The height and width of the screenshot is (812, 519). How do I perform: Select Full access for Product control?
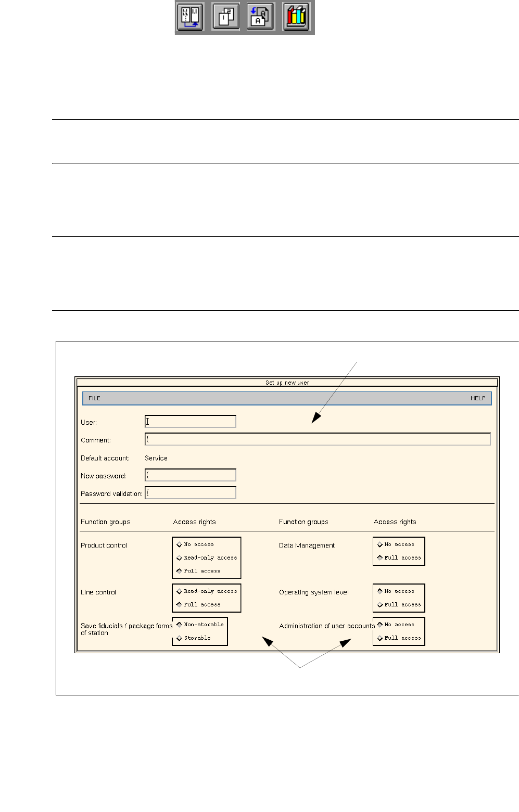198,571
